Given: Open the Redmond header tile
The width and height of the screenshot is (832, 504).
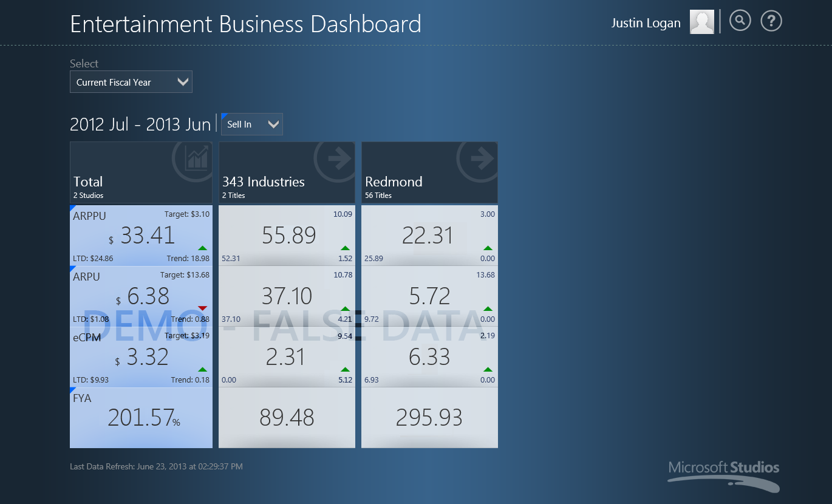Looking at the screenshot, I should [x=429, y=172].
